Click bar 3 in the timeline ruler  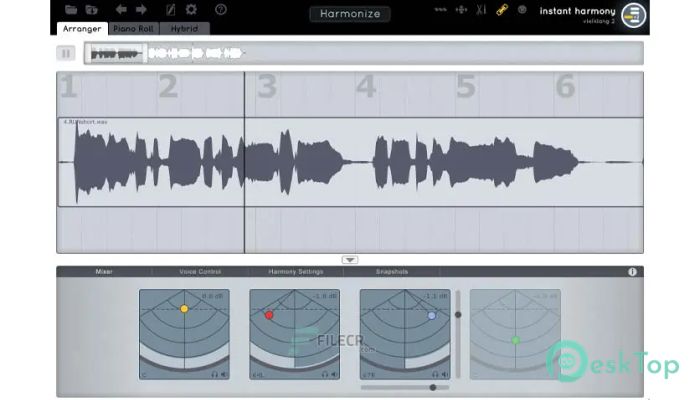tap(267, 86)
